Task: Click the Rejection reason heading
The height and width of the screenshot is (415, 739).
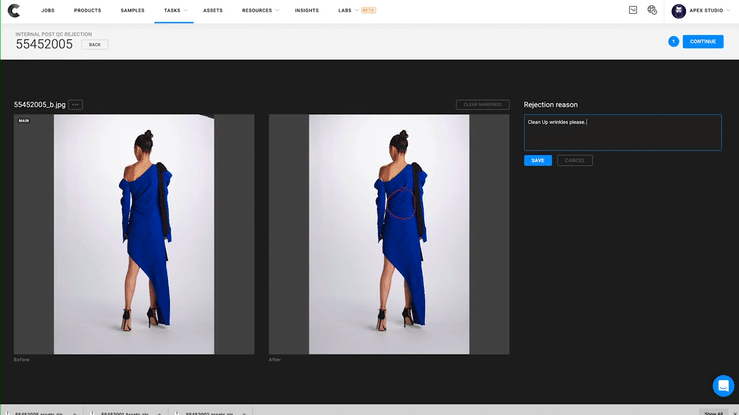Action: click(550, 105)
